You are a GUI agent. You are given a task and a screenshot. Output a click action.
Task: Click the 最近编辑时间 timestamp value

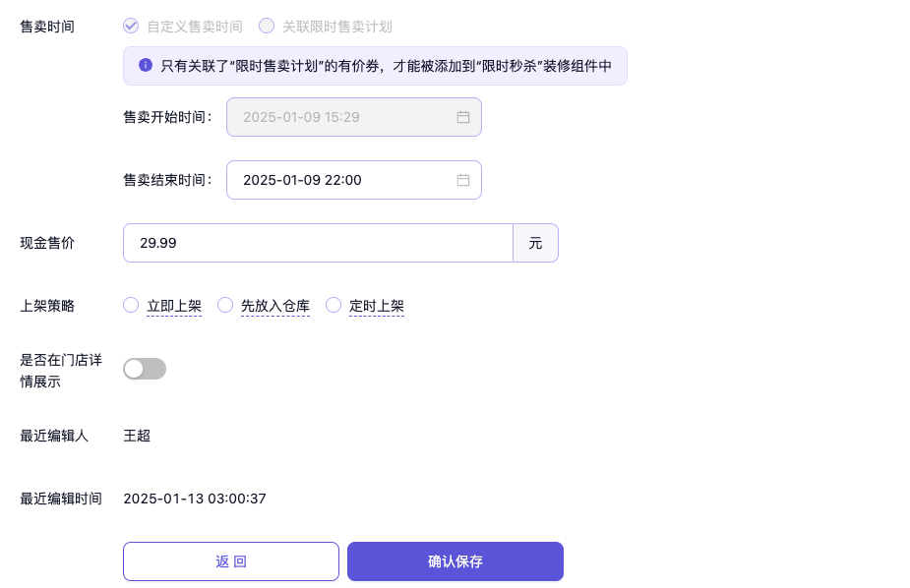click(195, 499)
